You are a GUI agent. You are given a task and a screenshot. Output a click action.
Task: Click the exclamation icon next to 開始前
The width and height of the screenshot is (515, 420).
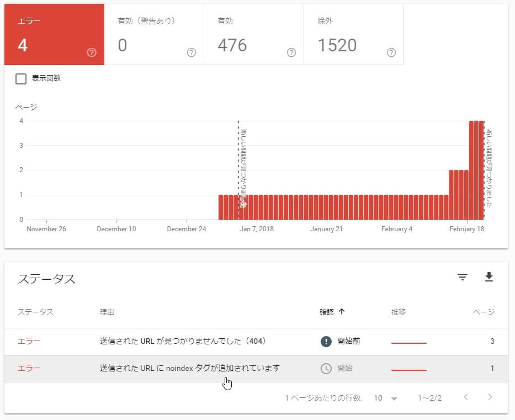pos(326,342)
